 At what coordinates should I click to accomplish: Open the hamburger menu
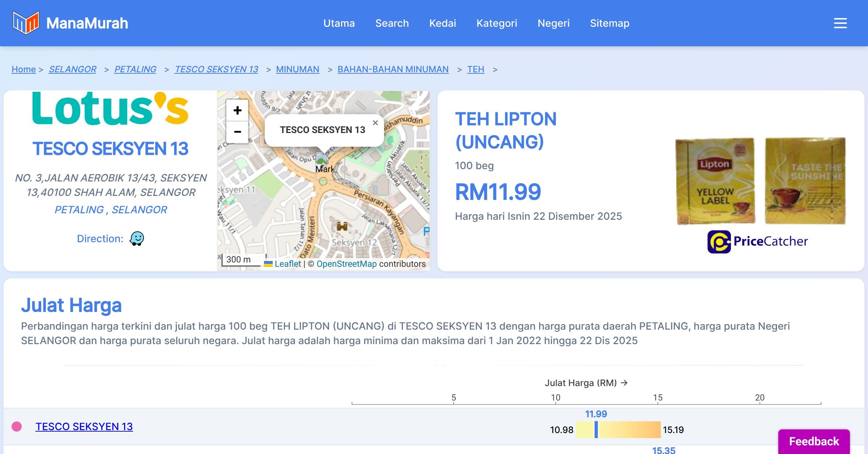(x=840, y=23)
